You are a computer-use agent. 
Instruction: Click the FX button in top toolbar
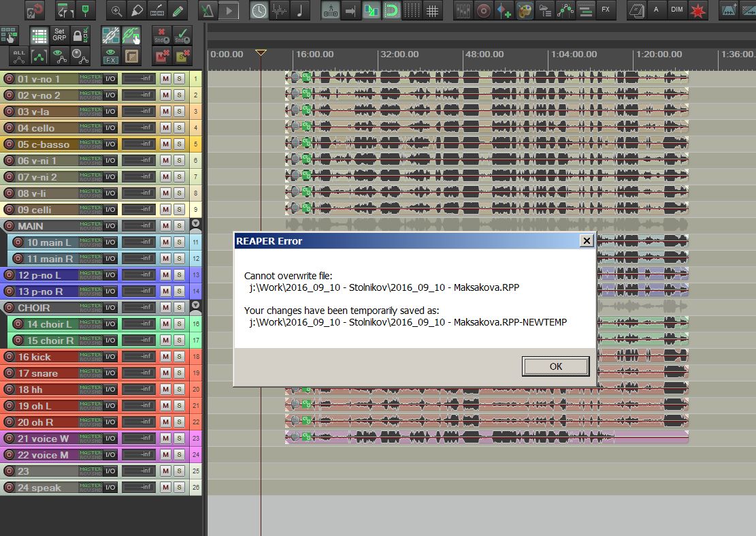pyautogui.click(x=606, y=10)
